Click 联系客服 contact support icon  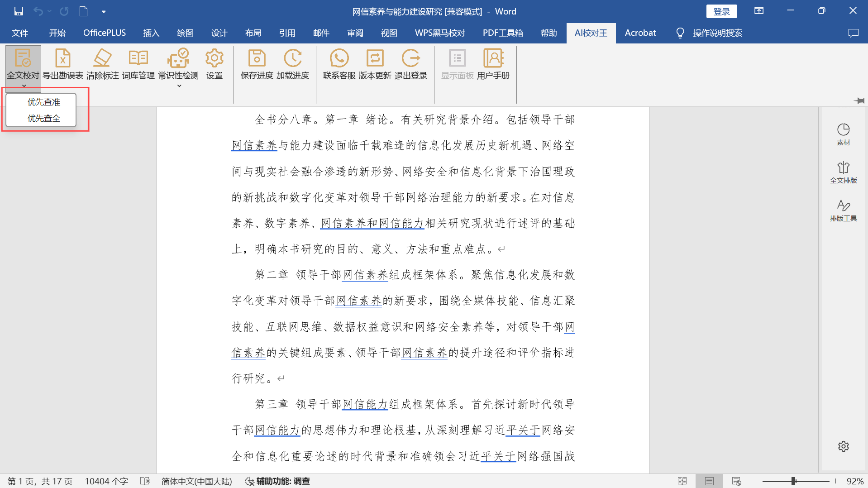click(339, 58)
